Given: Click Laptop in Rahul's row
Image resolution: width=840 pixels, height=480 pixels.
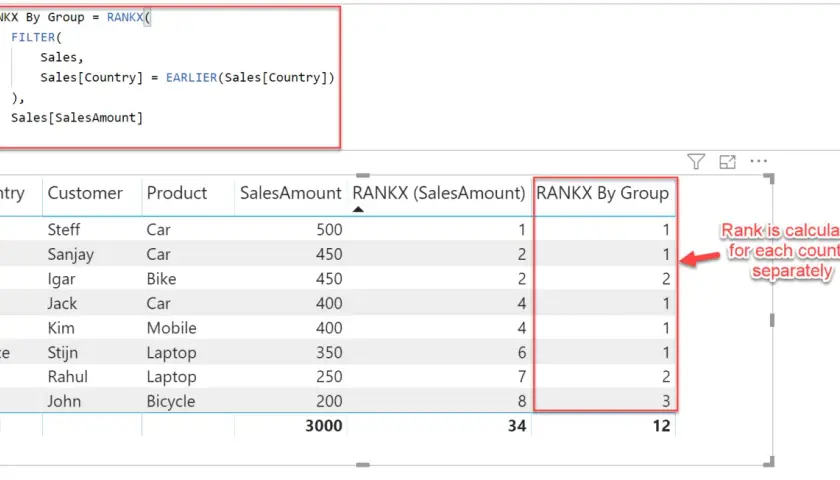Looking at the screenshot, I should tap(171, 377).
